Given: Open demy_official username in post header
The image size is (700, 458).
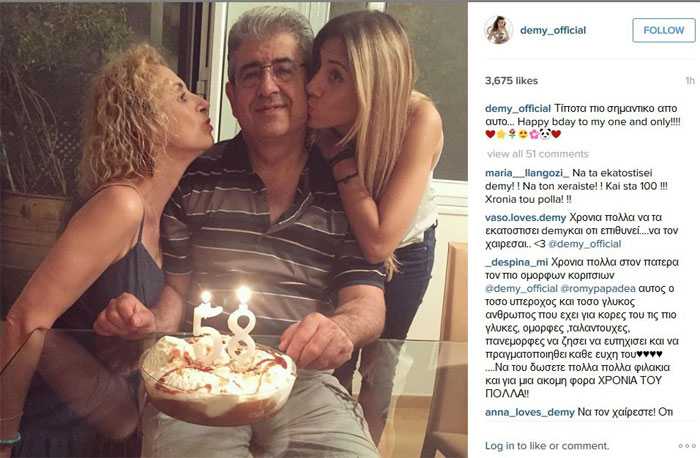Looking at the screenshot, I should [x=553, y=30].
